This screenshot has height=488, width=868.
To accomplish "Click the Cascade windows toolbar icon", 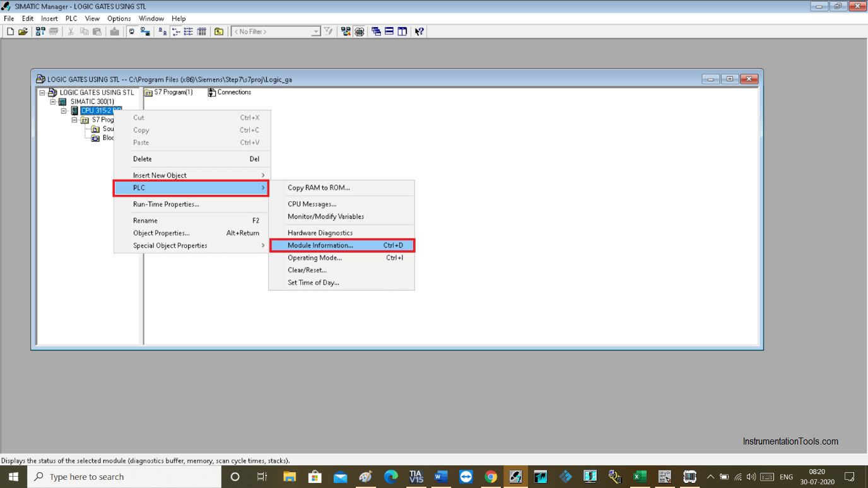I will tap(376, 32).
